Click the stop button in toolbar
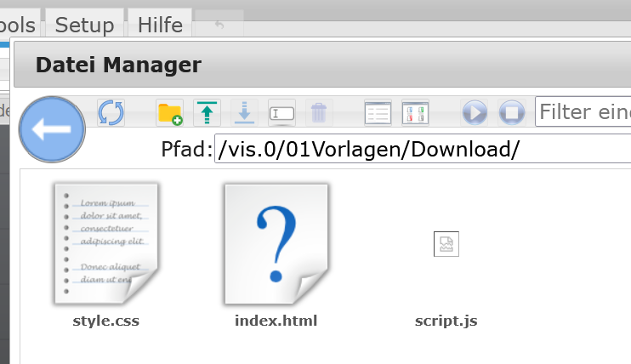This screenshot has width=631, height=364. pos(511,112)
